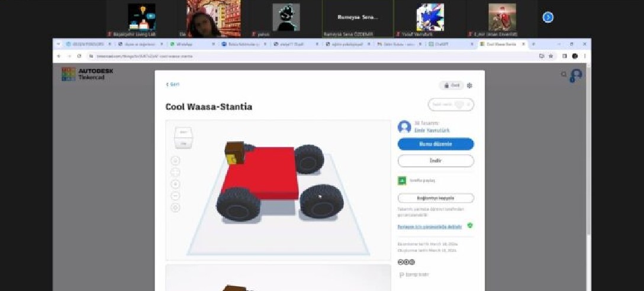Switch the perspective view button in viewer

(x=175, y=208)
